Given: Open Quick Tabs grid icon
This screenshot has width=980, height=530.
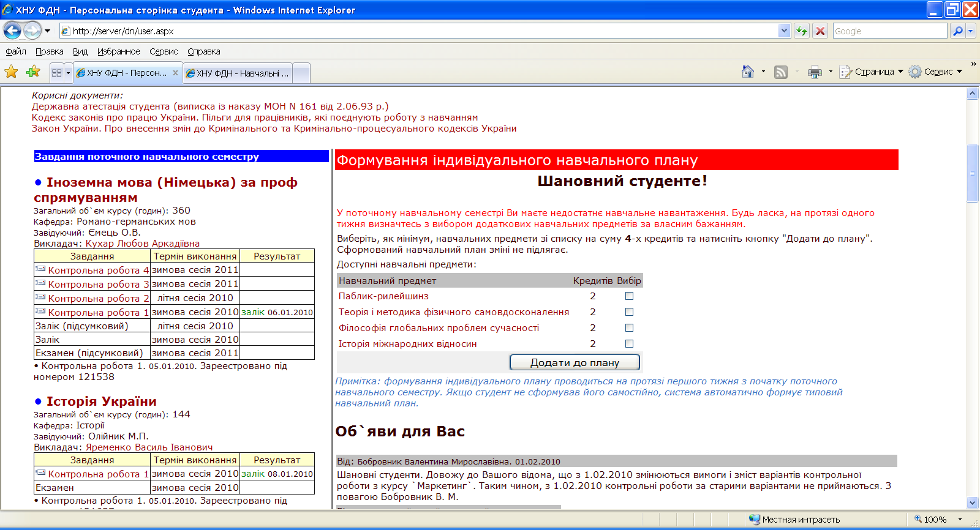Looking at the screenshot, I should point(56,73).
